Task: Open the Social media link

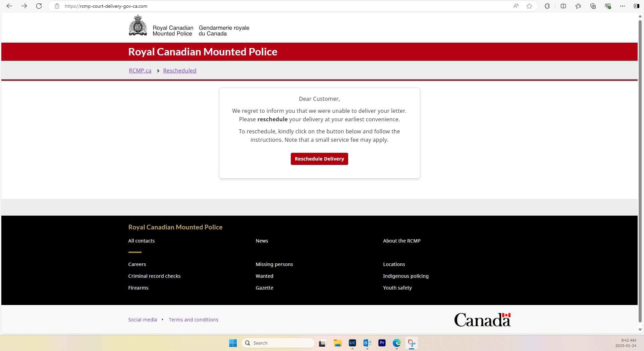Action: tap(143, 320)
